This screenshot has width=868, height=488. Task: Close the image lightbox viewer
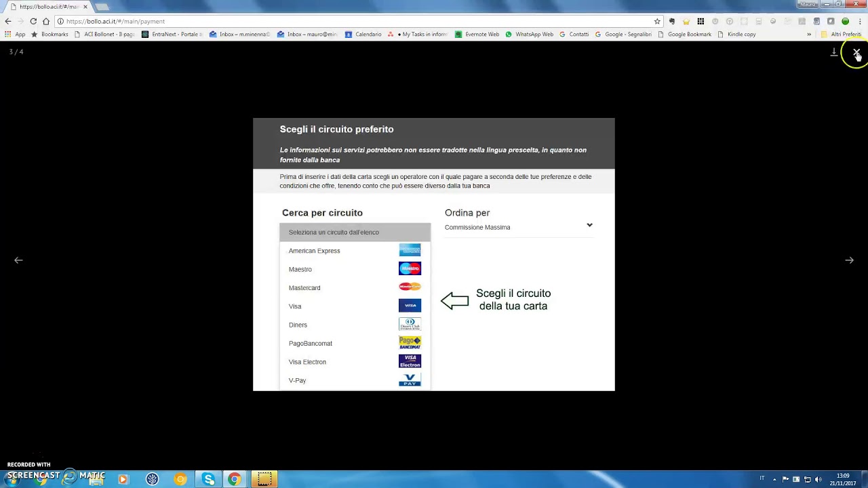tap(856, 52)
